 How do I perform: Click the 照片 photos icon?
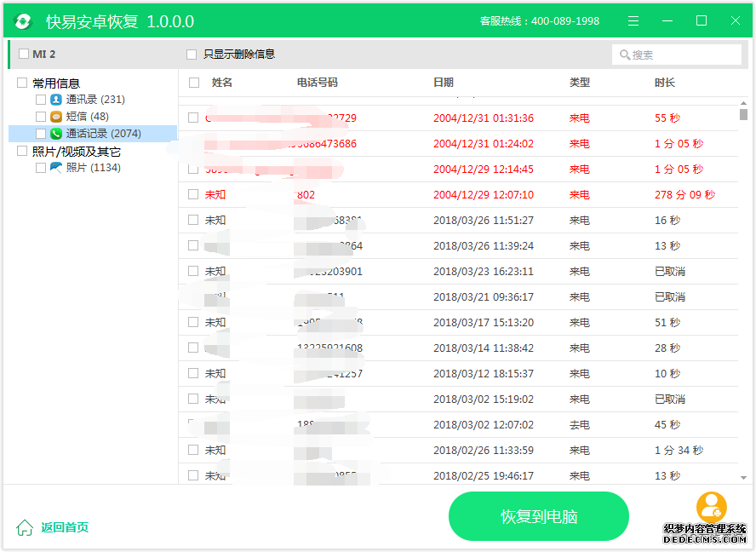56,168
